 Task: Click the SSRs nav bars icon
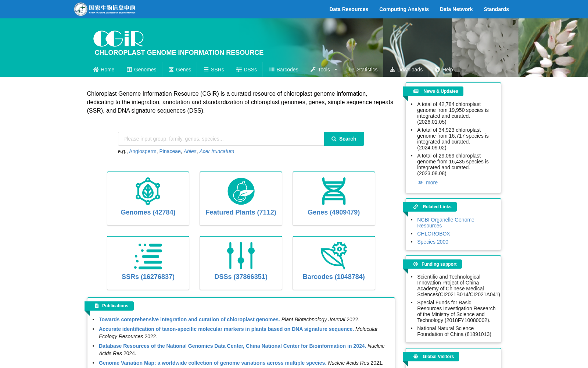coord(206,70)
